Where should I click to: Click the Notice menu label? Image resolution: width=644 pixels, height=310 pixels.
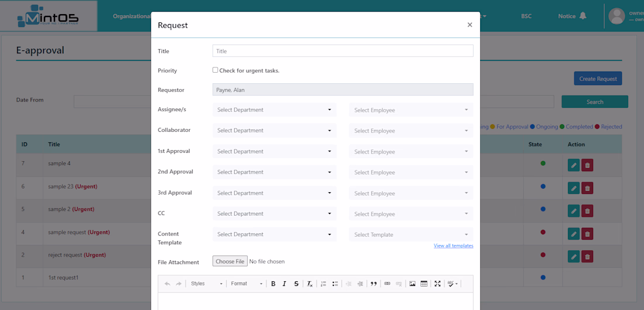click(566, 16)
